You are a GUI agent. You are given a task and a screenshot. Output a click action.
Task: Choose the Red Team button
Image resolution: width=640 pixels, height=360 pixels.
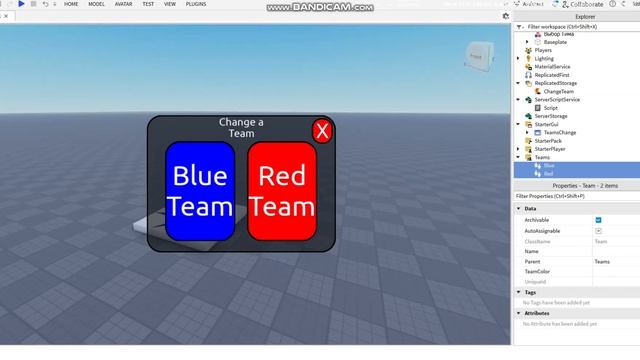[282, 191]
